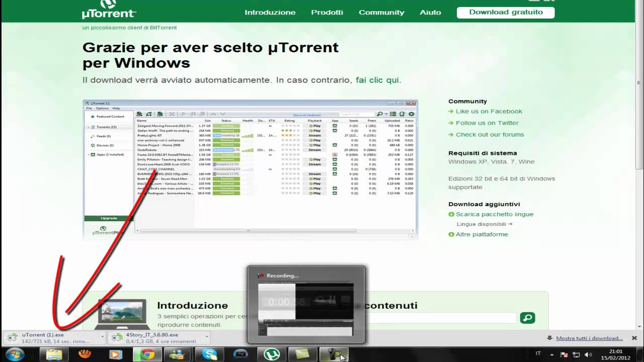Click the Download gratuito button
The height and width of the screenshot is (362, 644).
coord(506,13)
